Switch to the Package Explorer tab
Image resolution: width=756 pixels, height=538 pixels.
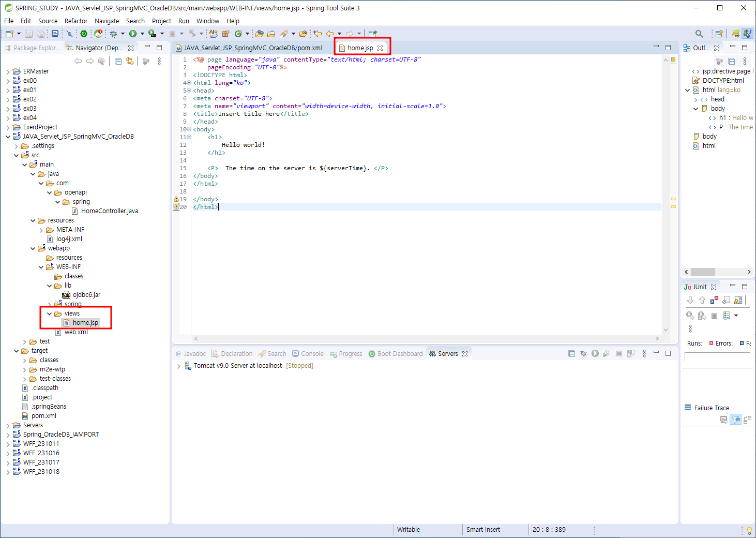(33, 48)
